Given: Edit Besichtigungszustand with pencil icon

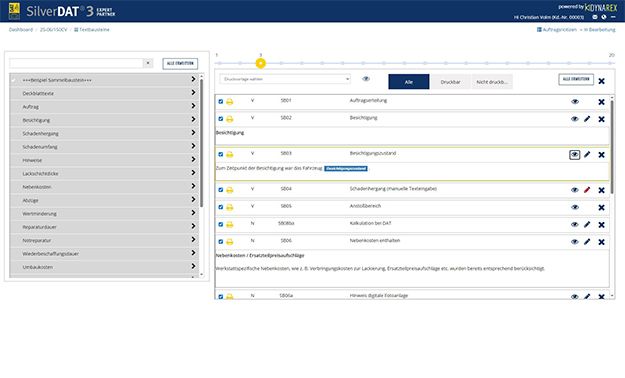Looking at the screenshot, I should coord(587,154).
